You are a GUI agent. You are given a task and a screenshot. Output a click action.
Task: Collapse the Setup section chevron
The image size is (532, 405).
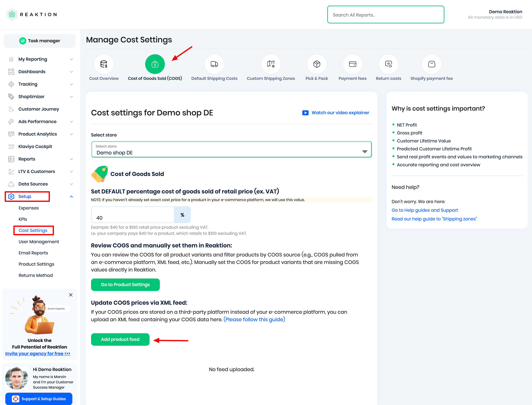pos(71,196)
